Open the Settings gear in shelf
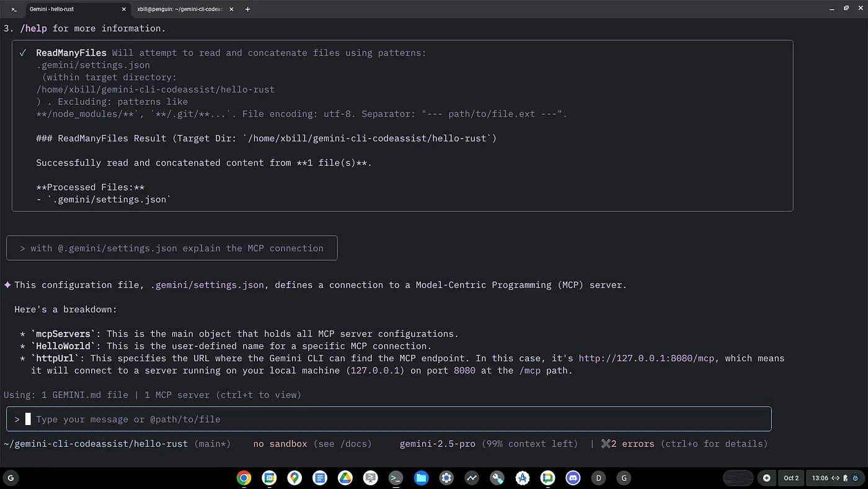This screenshot has width=868, height=489. [446, 478]
